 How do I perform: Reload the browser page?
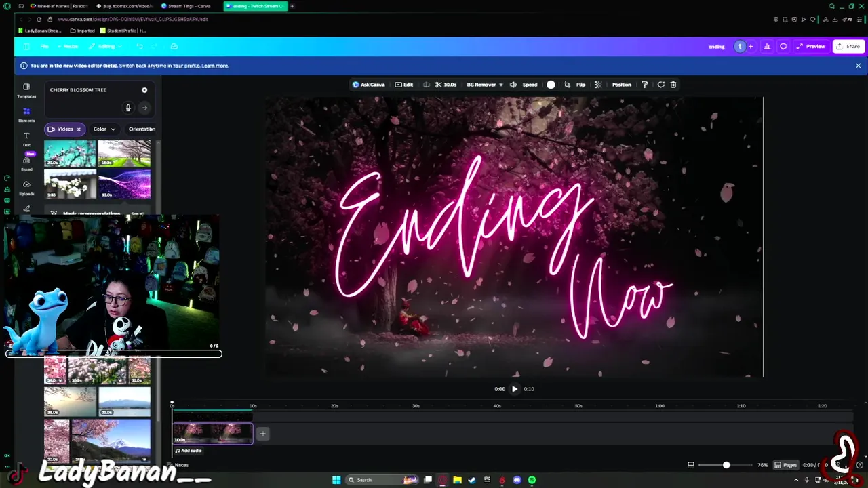[x=39, y=19]
